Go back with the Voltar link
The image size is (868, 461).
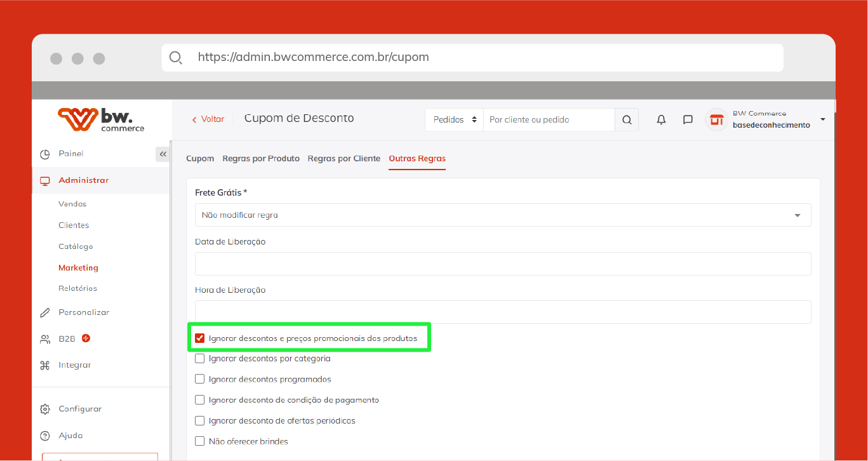208,119
